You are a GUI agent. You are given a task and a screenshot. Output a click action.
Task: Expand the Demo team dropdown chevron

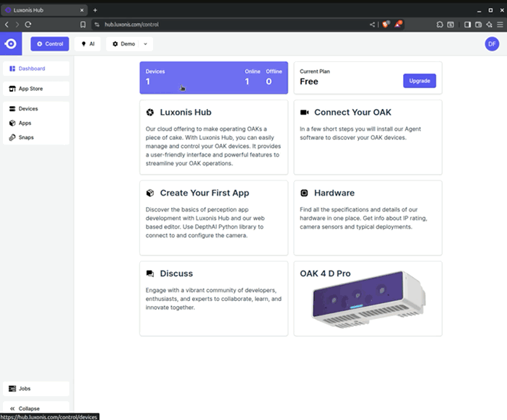point(145,44)
